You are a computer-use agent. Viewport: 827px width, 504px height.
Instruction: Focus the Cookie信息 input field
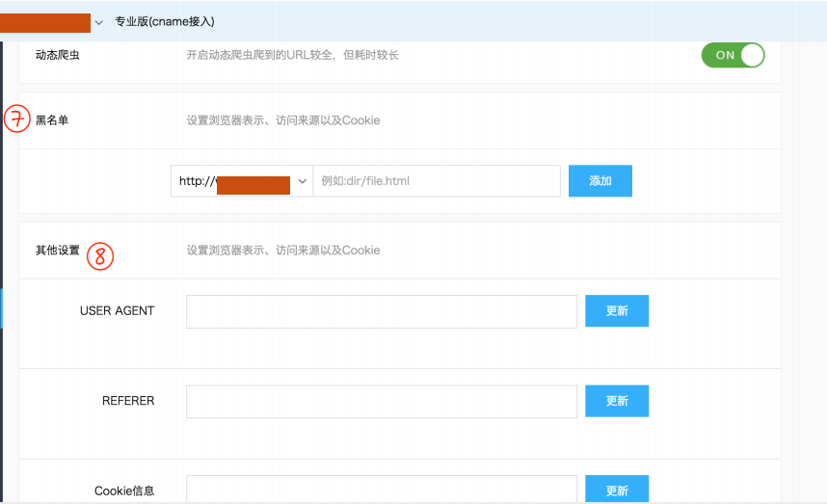click(x=382, y=490)
